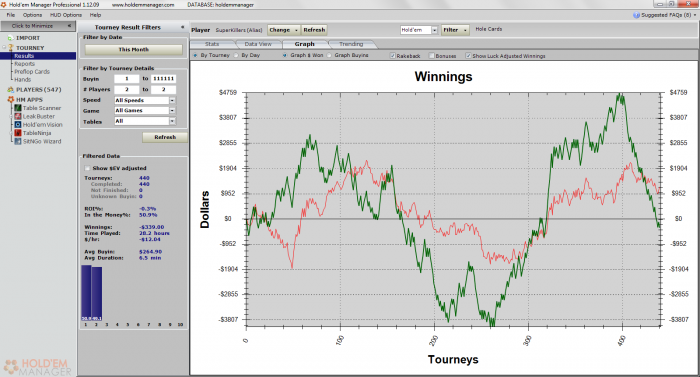Collapse the TOURNEY tree node

click(4, 48)
